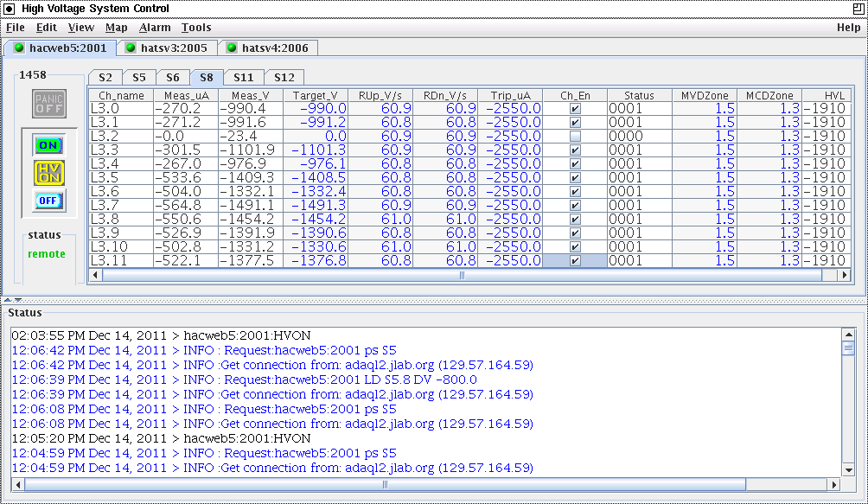Click the window maximize icon in title bar

point(858,9)
